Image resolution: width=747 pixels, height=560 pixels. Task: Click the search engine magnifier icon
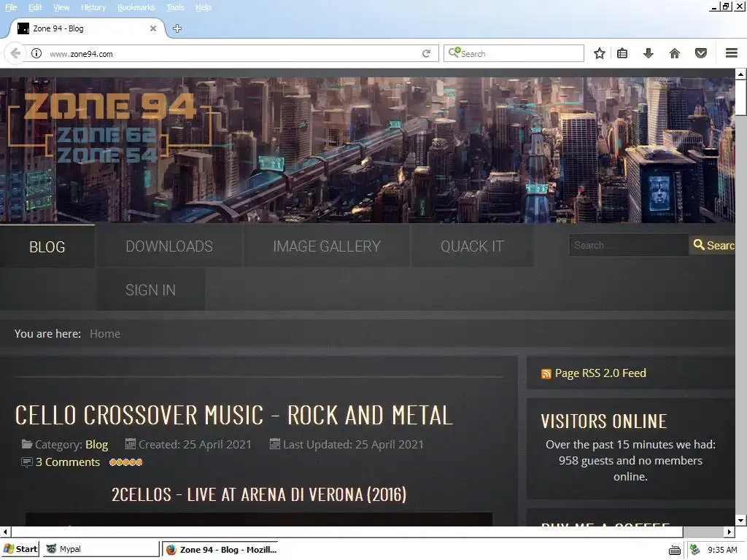click(454, 52)
